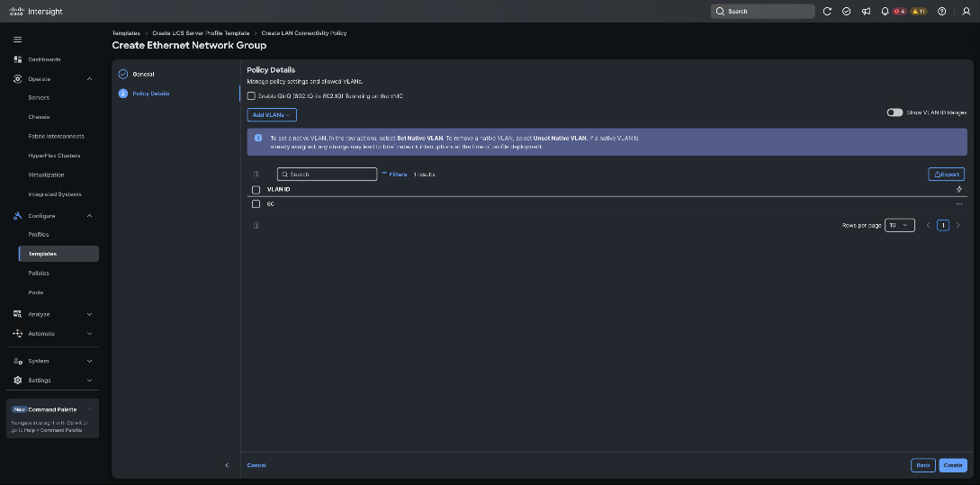Viewport: 980px width, 485px height.
Task: Select the General wizard step
Action: pos(143,74)
